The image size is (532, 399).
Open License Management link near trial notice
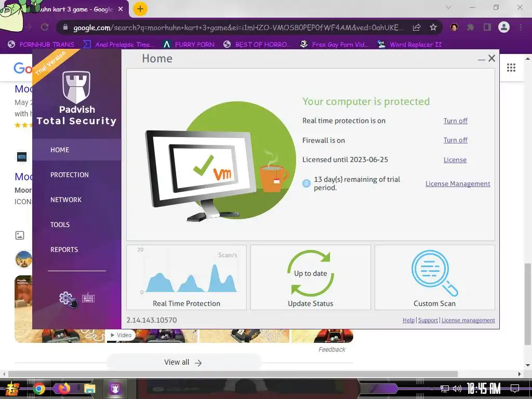click(x=458, y=183)
